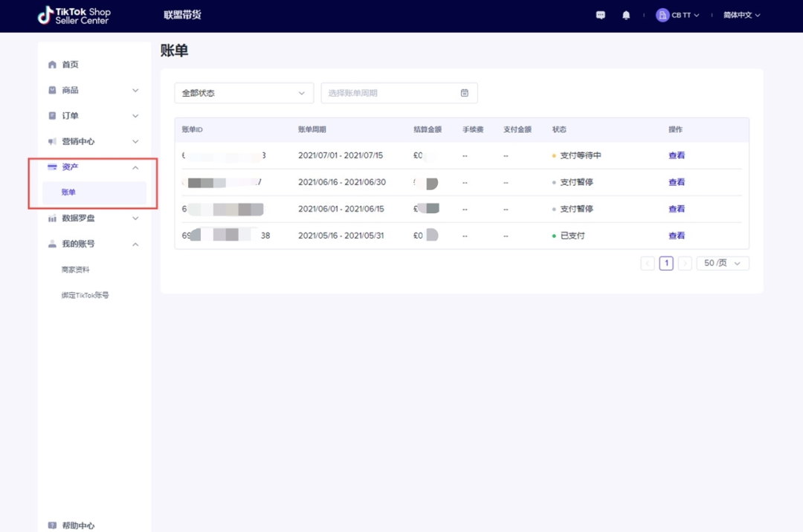Click the 2021/06/16 - 2021/06/30 period cell

(x=341, y=182)
